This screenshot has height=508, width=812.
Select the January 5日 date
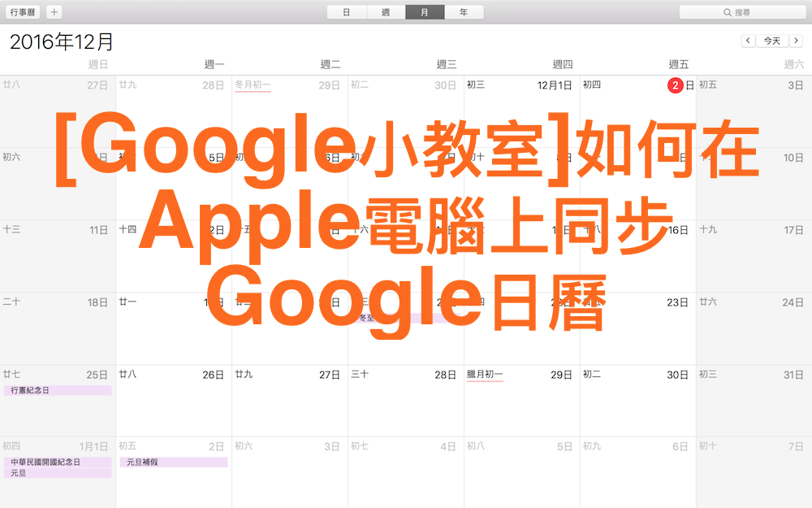(564, 446)
